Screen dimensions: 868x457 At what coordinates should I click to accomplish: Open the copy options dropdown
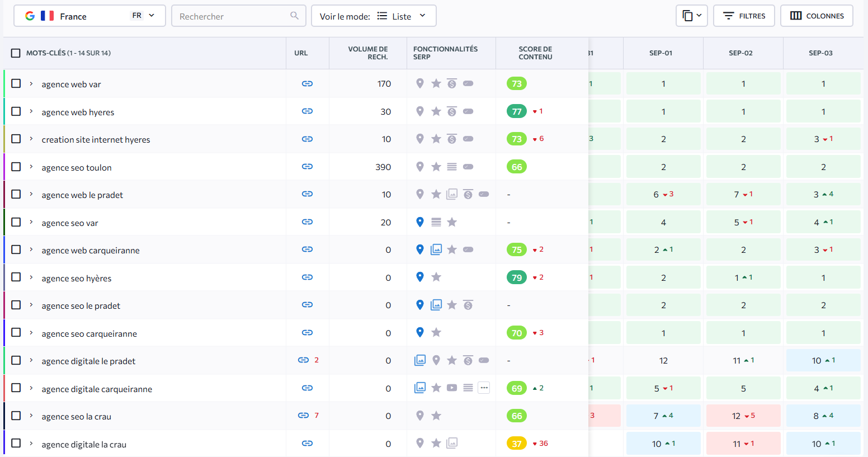pos(692,16)
